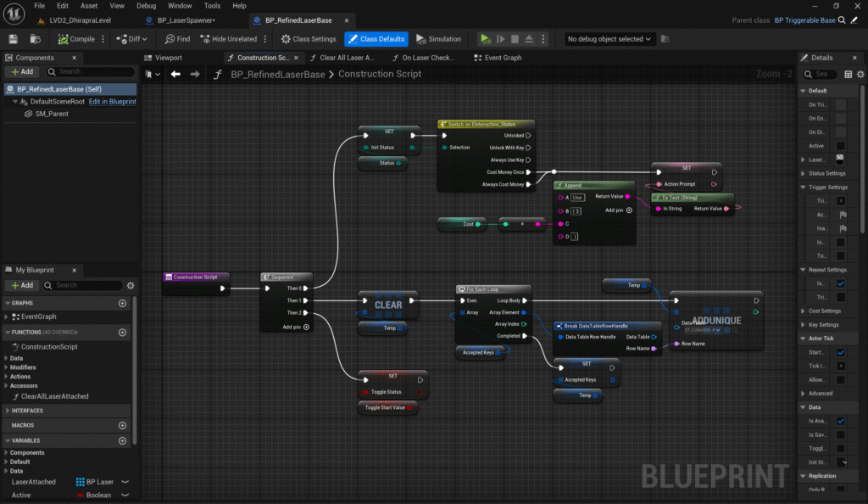Screen dimensions: 868x504
Task: Click the frame-skip play icon
Action: tap(500, 39)
